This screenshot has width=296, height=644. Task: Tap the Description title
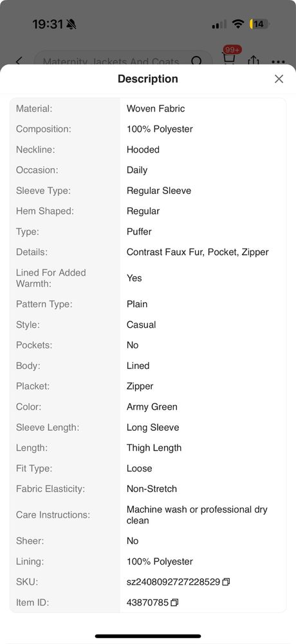[x=148, y=79]
